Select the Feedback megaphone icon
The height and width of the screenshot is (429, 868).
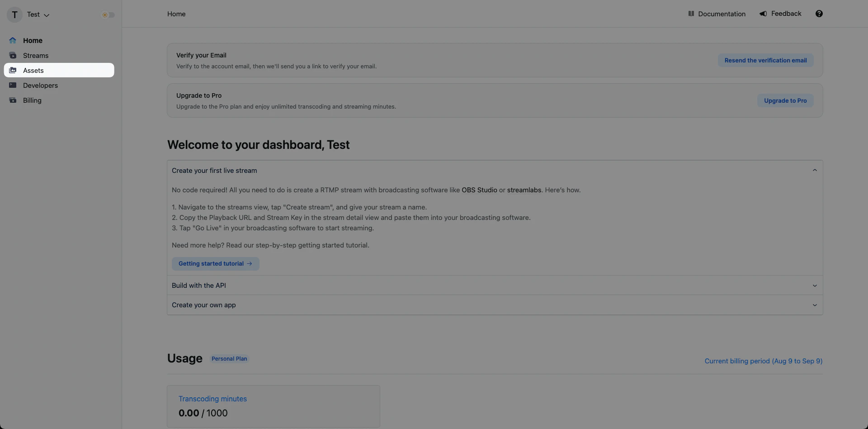point(764,14)
